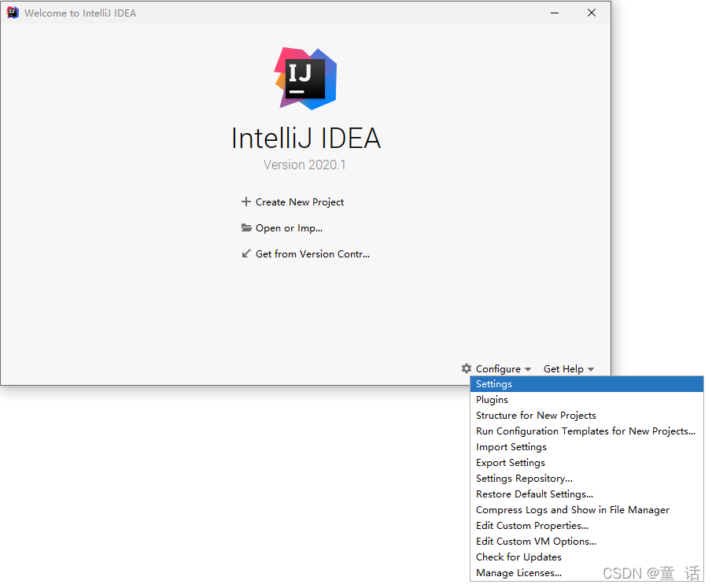Click the Configure dropdown arrow
This screenshot has width=712, height=588.
(x=528, y=369)
